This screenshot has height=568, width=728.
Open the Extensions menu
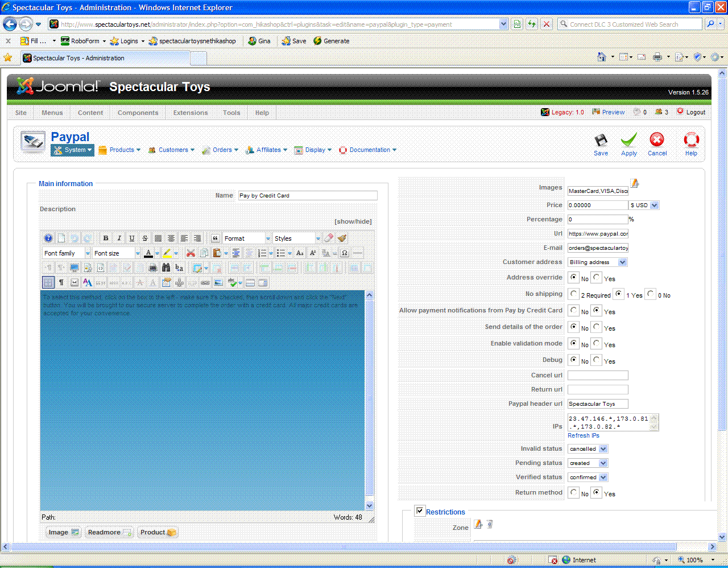click(x=191, y=113)
